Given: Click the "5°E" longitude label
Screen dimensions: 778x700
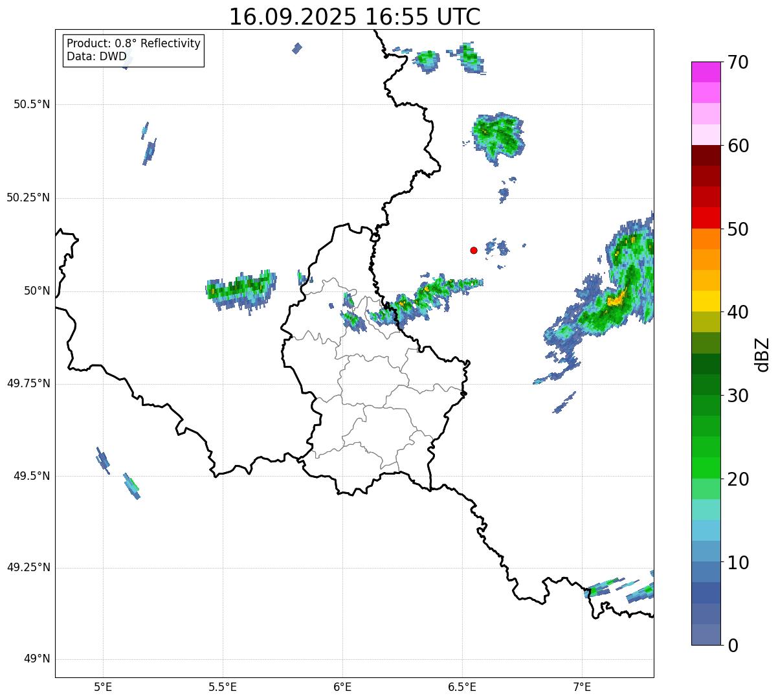Looking at the screenshot, I should (x=103, y=686).
